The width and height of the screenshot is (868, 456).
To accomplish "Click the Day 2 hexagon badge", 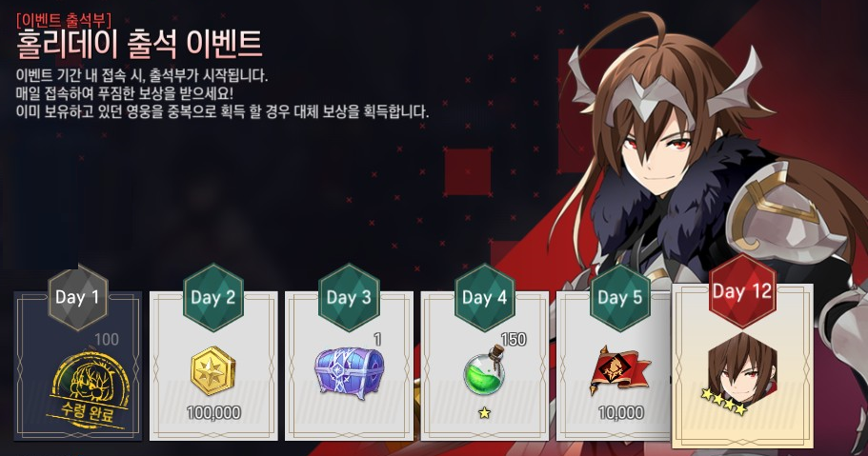I will pos(213,298).
